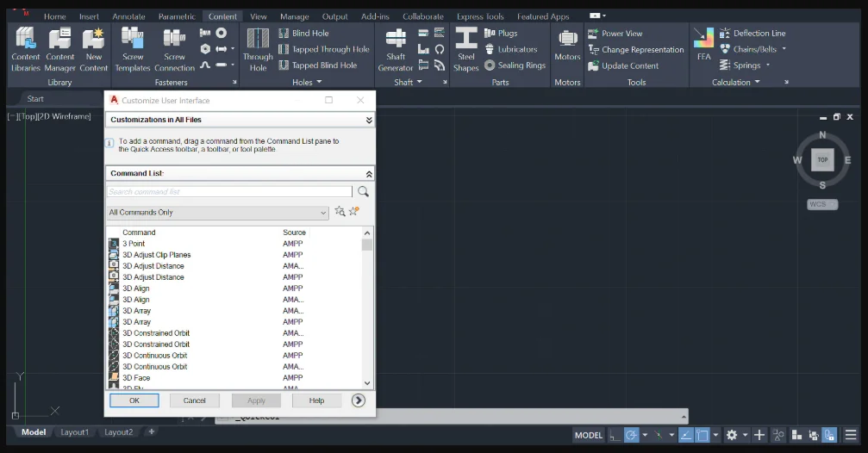The height and width of the screenshot is (453, 868).
Task: Start the Screw Connection tool
Action: coord(174,50)
